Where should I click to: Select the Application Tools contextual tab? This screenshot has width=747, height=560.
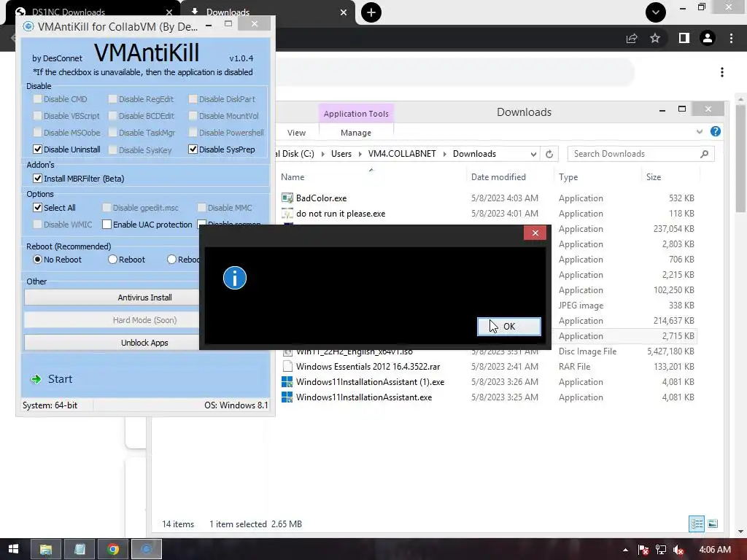tap(356, 113)
